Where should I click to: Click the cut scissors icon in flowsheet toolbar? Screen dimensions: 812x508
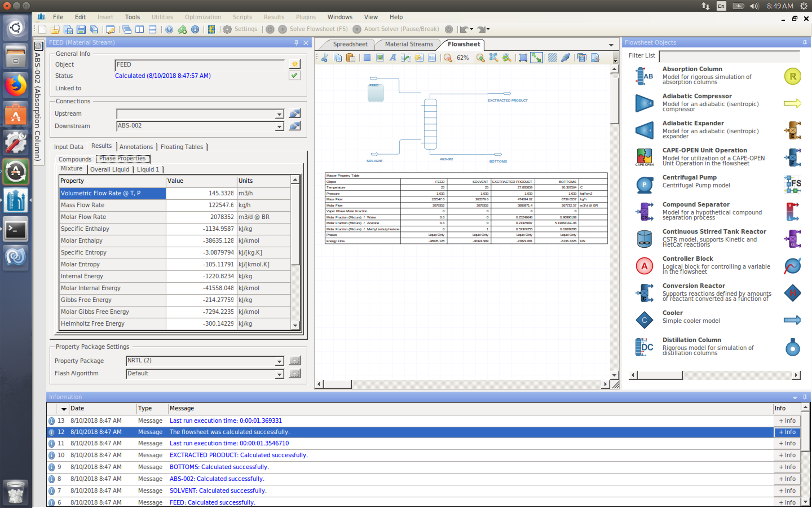click(325, 58)
